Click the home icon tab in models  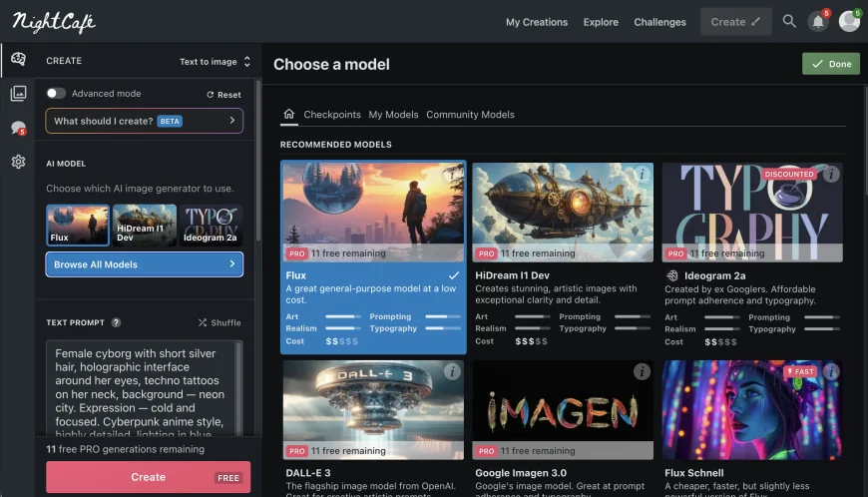click(x=289, y=114)
